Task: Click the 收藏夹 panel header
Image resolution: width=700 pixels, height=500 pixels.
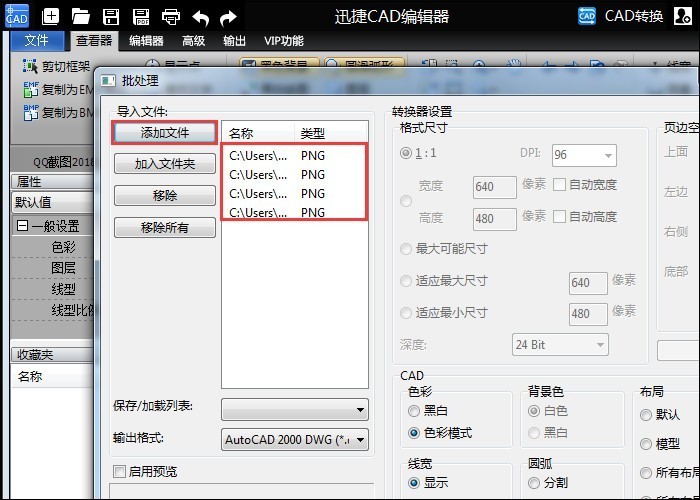Action: pyautogui.click(x=53, y=355)
